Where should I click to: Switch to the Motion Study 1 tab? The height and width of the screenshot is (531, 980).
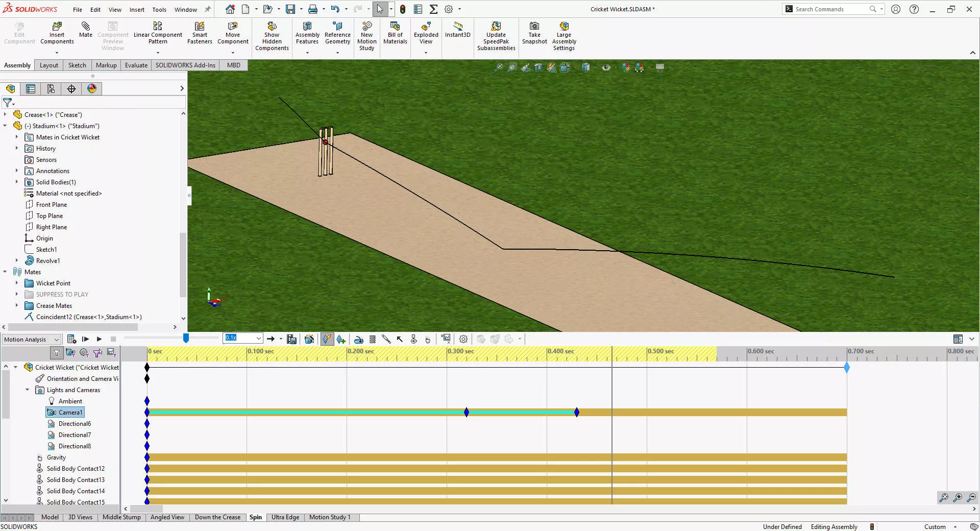pyautogui.click(x=329, y=517)
